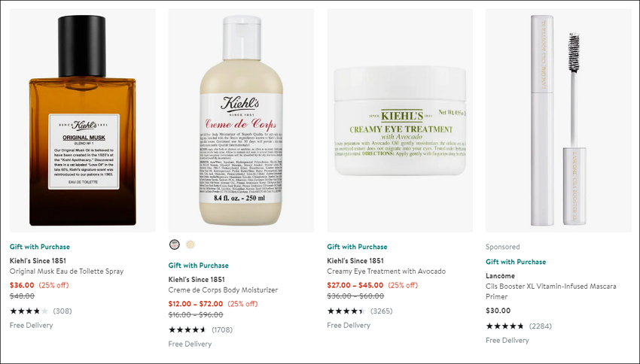
Task: Click Cils Booster XL Vitamin-Infused Mascara Primer title
Action: [x=551, y=292]
